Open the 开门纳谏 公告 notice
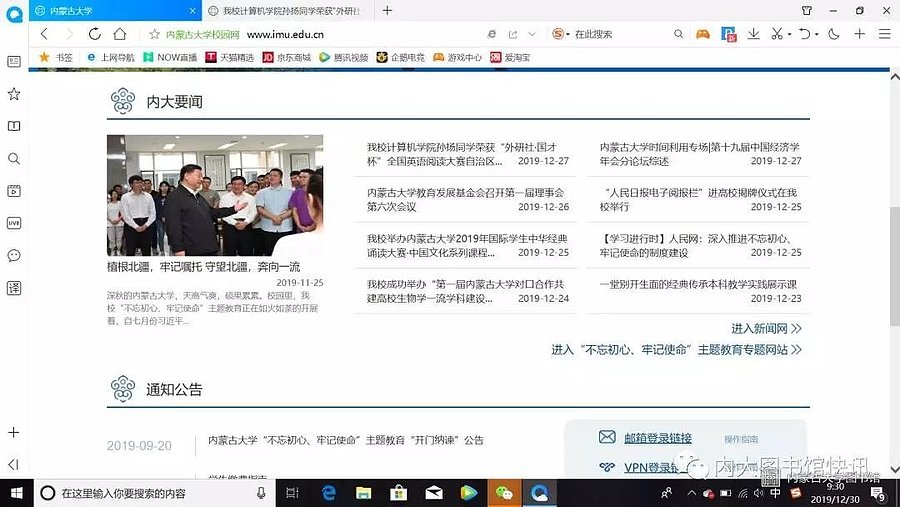The image size is (900, 507). [x=346, y=440]
